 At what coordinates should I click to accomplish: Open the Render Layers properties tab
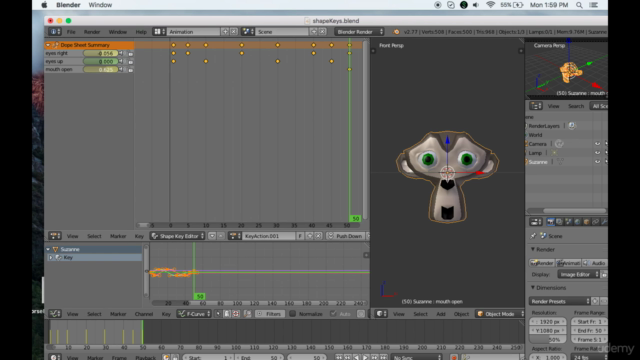(559, 222)
